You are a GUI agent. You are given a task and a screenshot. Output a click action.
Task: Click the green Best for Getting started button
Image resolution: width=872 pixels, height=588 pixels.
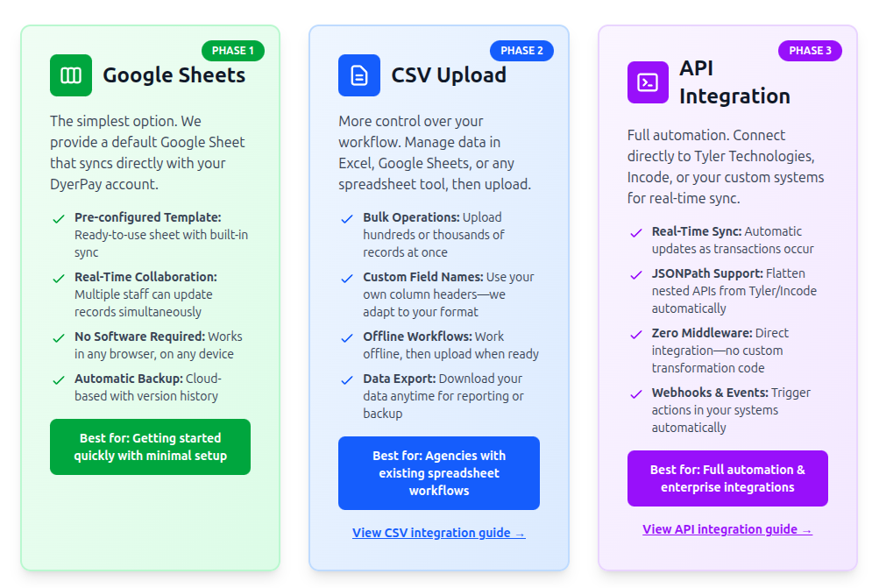click(150, 447)
